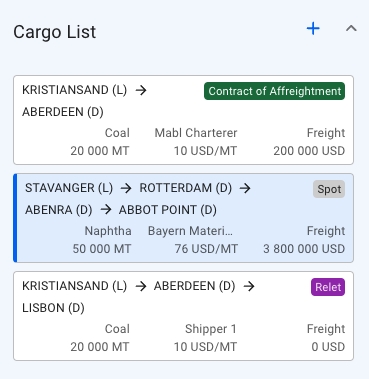The width and height of the screenshot is (369, 379).
Task: Click the 3 800 000 USD freight value
Action: 304,249
